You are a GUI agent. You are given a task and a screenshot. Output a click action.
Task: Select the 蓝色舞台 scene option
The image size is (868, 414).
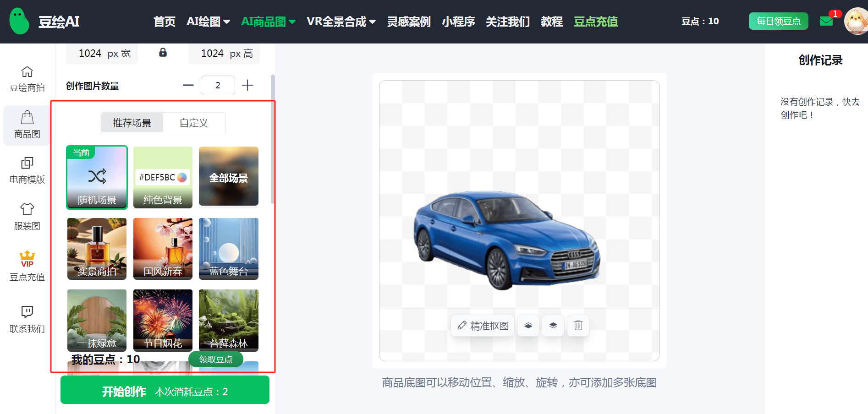228,249
